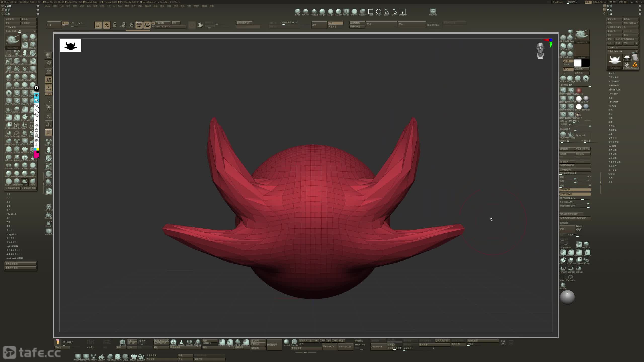The image size is (644, 362).
Task: Select the Clay brush in brush palette
Action: [x=25, y=37]
